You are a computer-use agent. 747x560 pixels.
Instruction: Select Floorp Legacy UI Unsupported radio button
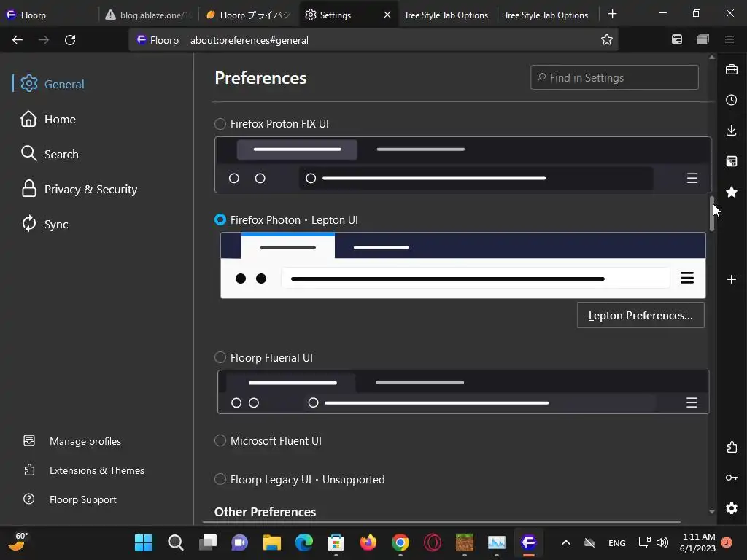(220, 479)
